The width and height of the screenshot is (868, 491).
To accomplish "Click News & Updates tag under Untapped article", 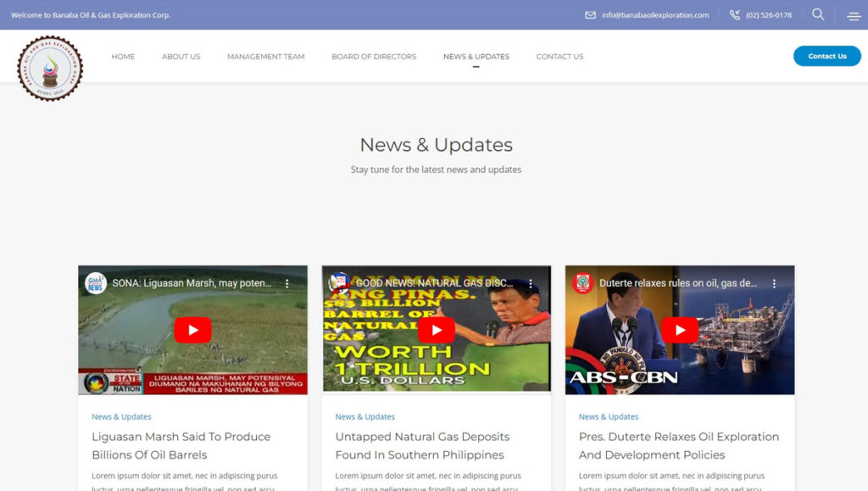I will (x=364, y=416).
